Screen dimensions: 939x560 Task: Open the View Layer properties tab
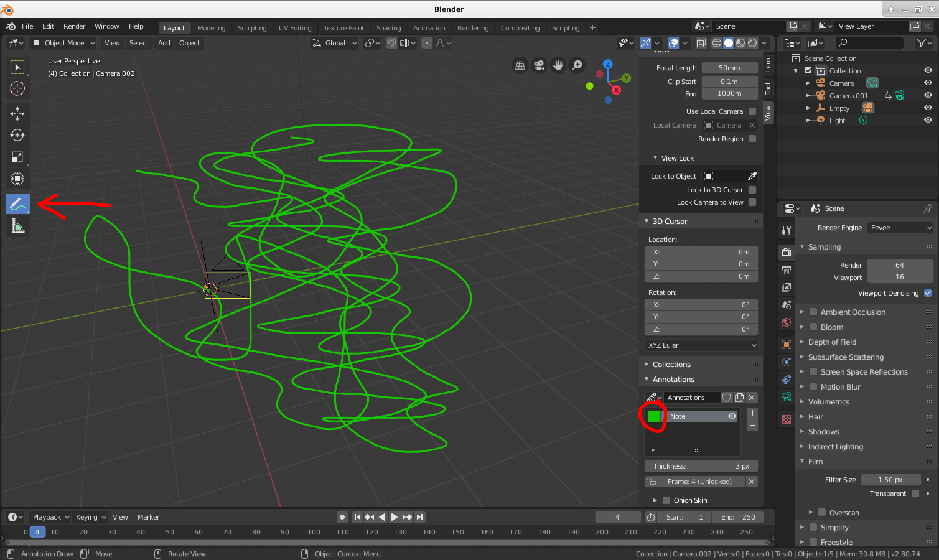click(787, 287)
